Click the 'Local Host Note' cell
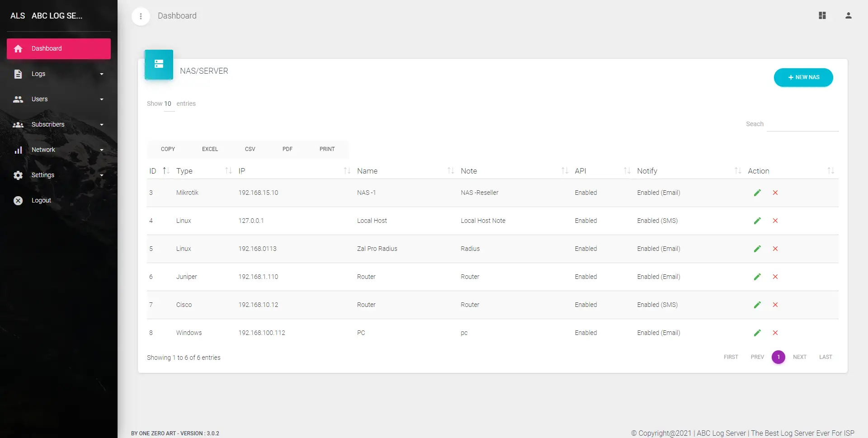 tap(483, 221)
